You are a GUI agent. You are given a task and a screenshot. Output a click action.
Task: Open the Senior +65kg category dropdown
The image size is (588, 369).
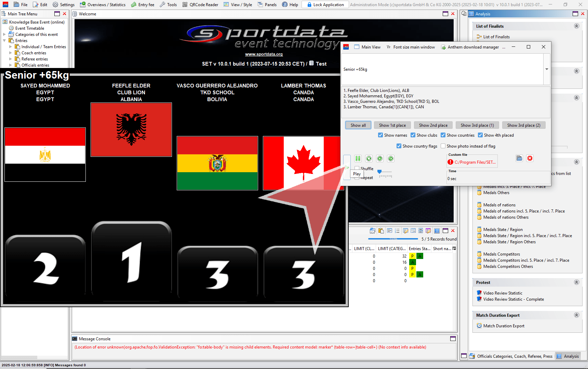pos(547,69)
